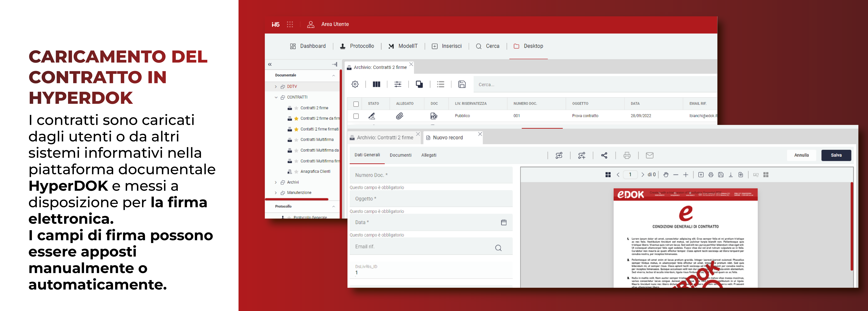This screenshot has height=311, width=868.
Task: Open the Dashboard menu
Action: (308, 46)
